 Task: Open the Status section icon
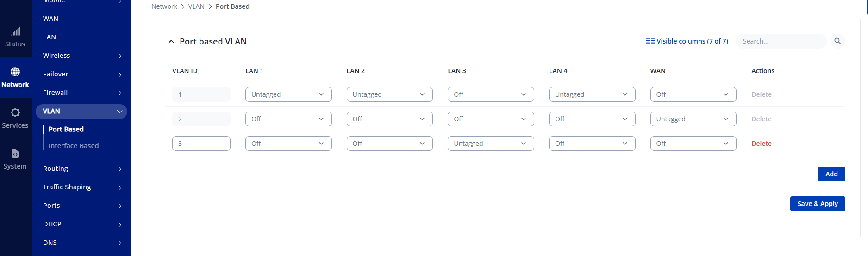pos(15,32)
